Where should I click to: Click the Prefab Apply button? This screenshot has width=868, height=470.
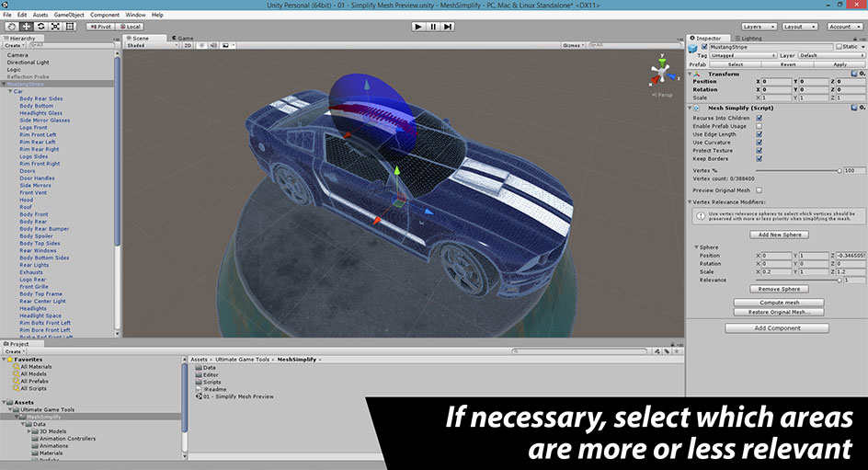tap(839, 64)
